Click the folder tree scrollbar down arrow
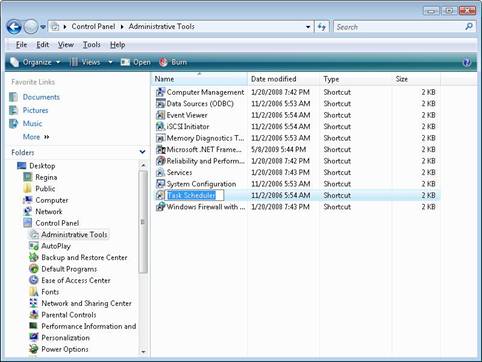Viewport: 482px width, 362px height. [143, 351]
